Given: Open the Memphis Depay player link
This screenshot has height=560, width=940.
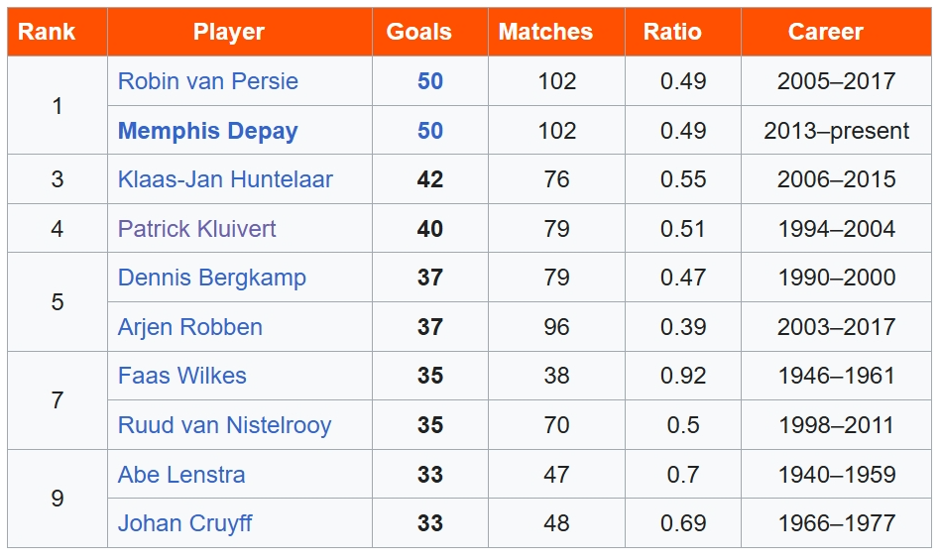Looking at the screenshot, I should (207, 131).
